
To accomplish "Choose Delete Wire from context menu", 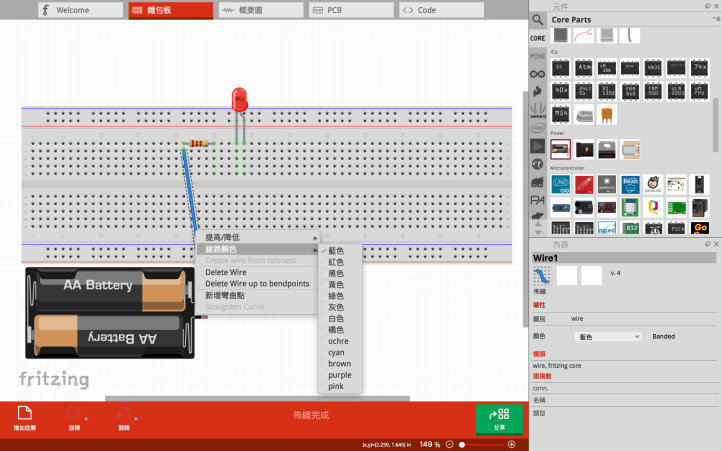I will 226,272.
